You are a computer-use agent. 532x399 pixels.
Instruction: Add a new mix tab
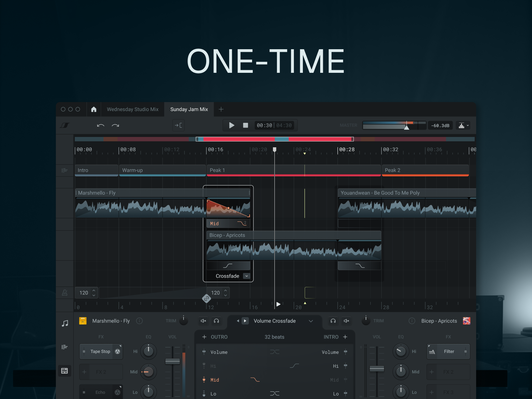tap(221, 109)
